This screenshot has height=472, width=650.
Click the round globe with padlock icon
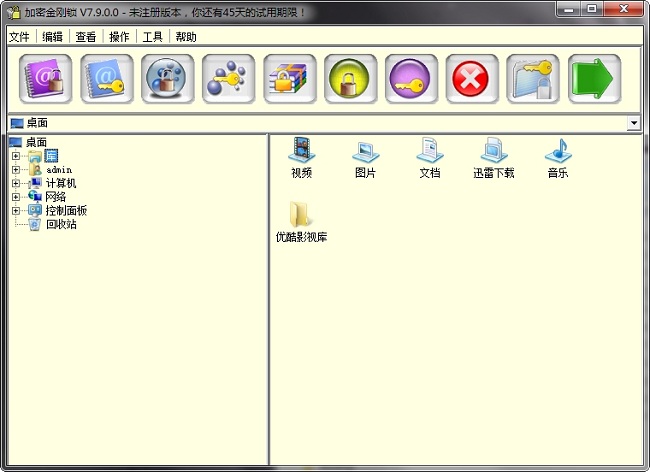(168, 78)
